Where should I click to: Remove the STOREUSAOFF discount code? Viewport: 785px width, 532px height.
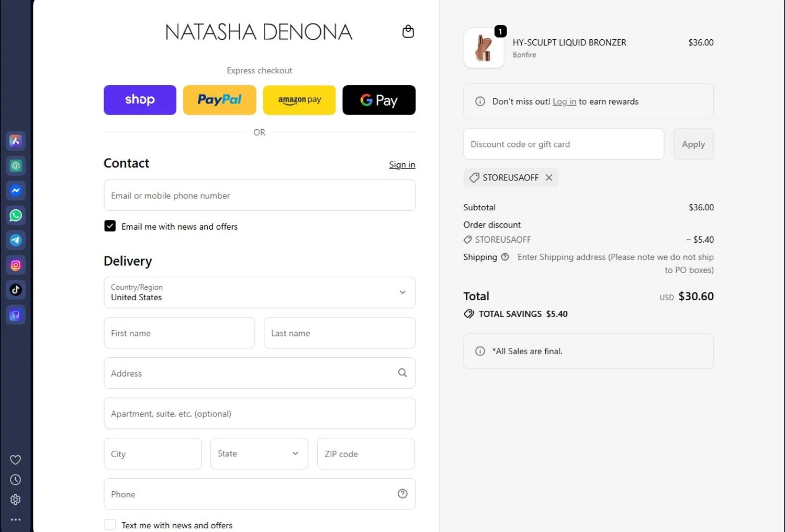tap(549, 177)
